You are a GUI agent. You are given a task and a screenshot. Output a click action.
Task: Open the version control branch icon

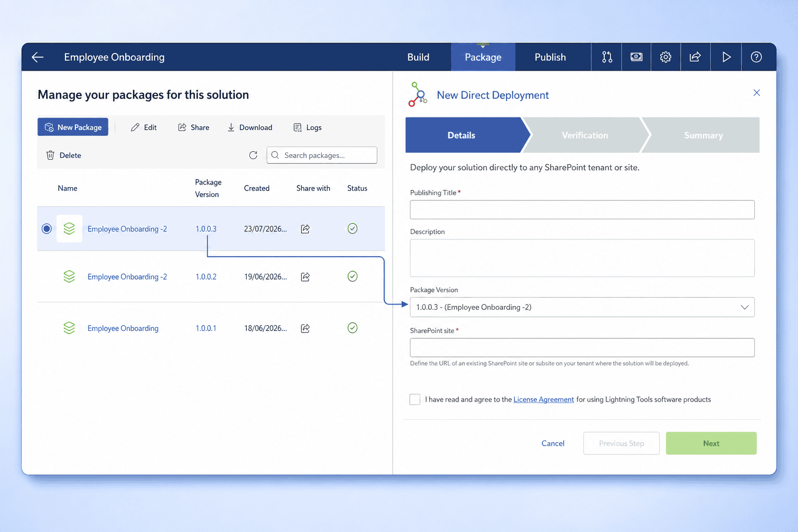(607, 57)
